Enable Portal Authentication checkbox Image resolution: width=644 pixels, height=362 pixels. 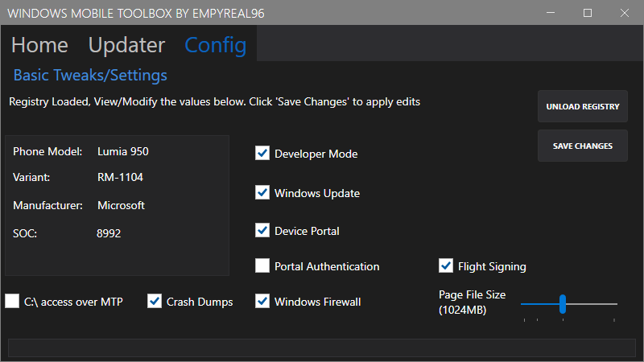tap(262, 265)
